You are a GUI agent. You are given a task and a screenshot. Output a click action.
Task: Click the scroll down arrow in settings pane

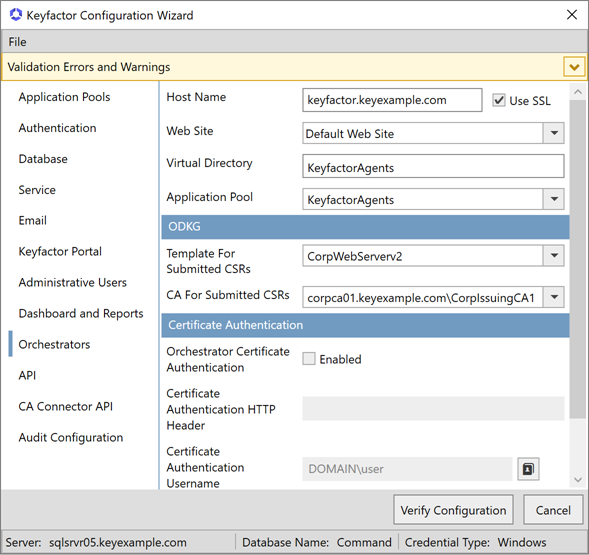(x=578, y=479)
